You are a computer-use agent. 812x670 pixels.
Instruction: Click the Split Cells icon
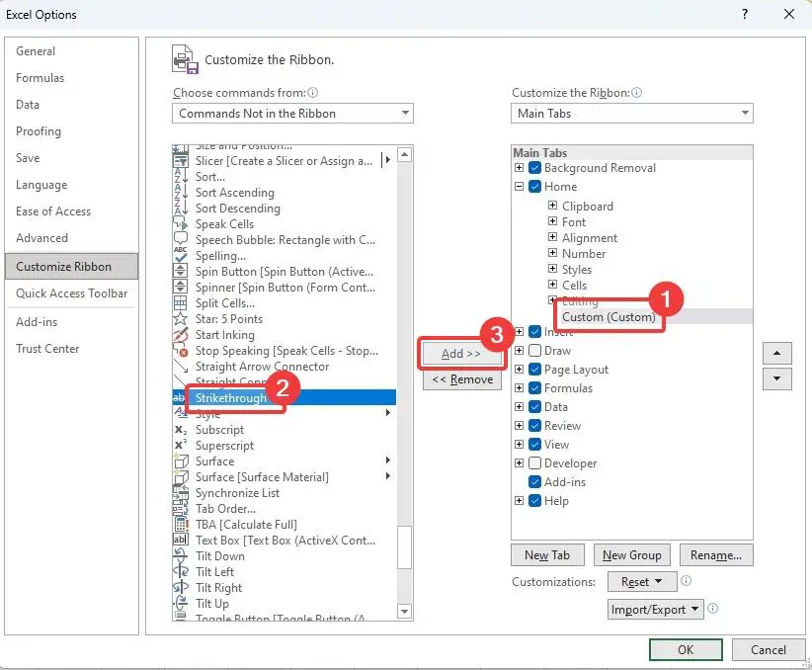180,302
